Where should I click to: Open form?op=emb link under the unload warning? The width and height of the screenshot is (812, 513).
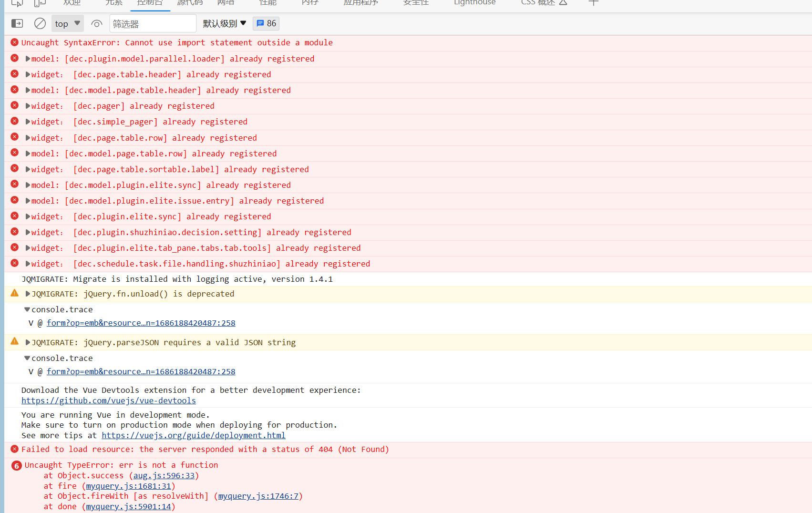coord(141,323)
